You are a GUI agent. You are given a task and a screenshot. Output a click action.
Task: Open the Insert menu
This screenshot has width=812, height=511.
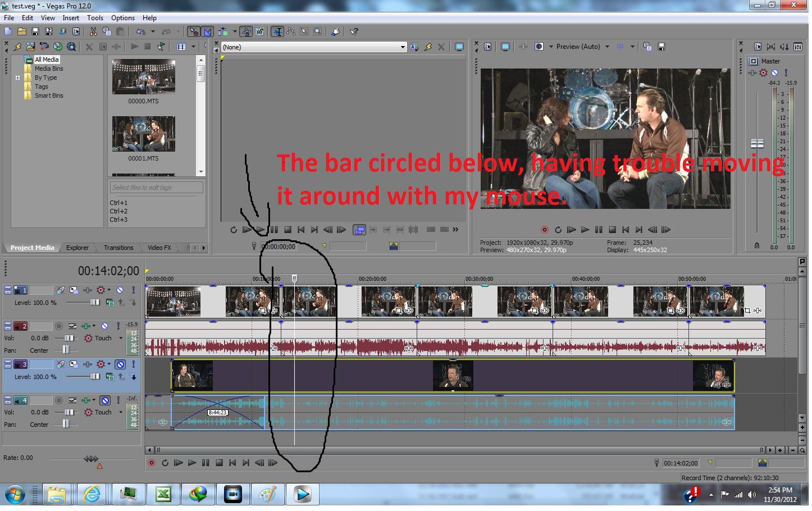(x=71, y=18)
